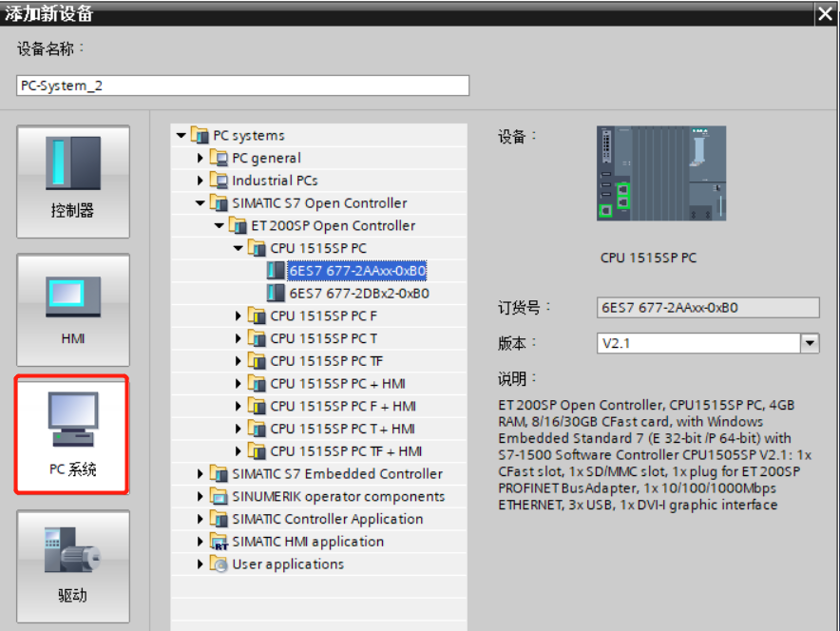Expand the CPU 1515SP PC F + HMI arrow
The image size is (840, 631).
pos(239,406)
